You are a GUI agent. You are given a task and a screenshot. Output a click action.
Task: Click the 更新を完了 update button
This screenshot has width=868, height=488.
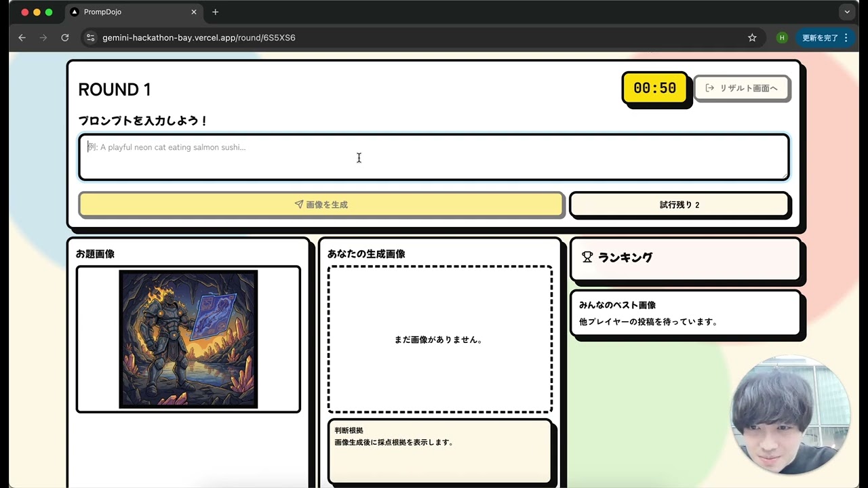820,38
